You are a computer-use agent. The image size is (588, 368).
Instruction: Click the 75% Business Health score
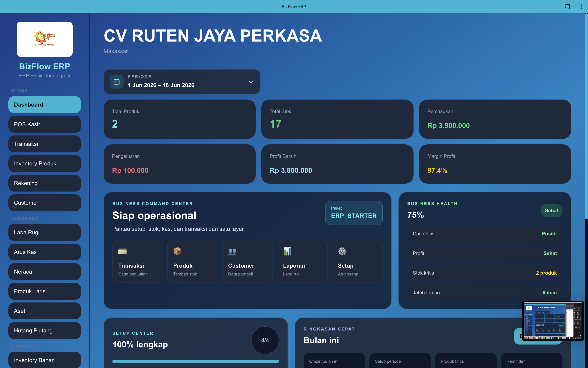click(415, 215)
